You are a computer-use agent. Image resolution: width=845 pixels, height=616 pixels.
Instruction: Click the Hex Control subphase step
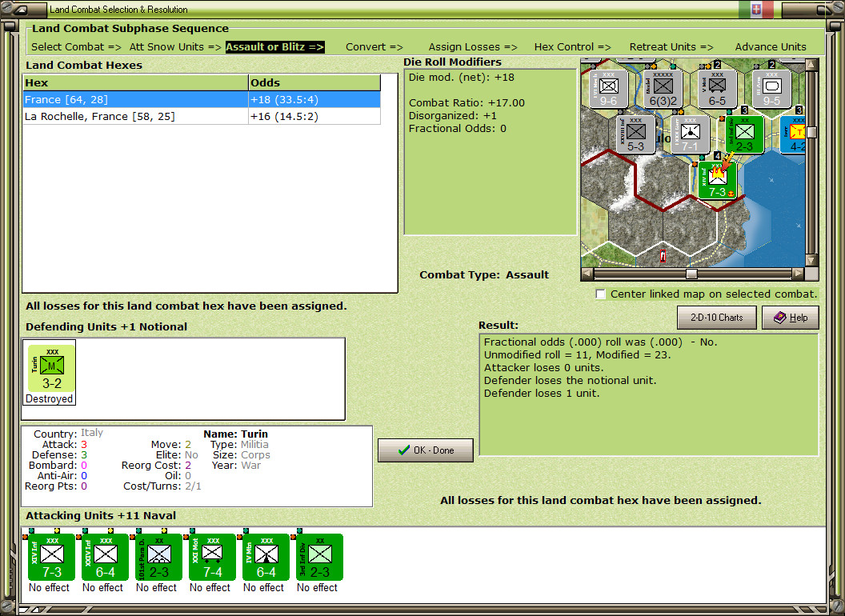point(573,47)
